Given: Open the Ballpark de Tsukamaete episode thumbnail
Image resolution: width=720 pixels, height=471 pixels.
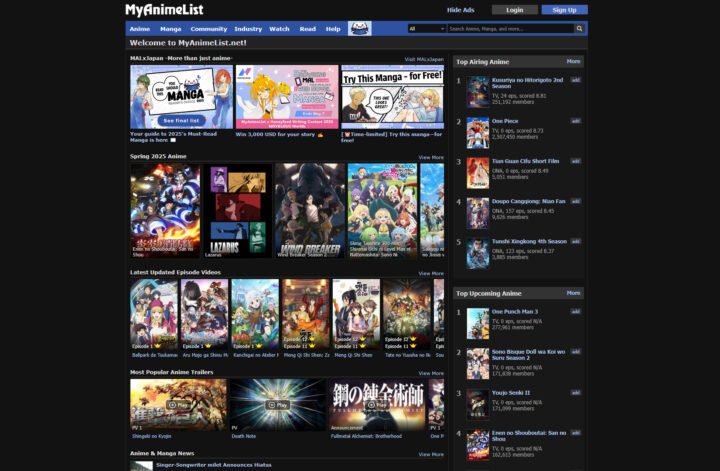Looking at the screenshot, I should (x=154, y=314).
